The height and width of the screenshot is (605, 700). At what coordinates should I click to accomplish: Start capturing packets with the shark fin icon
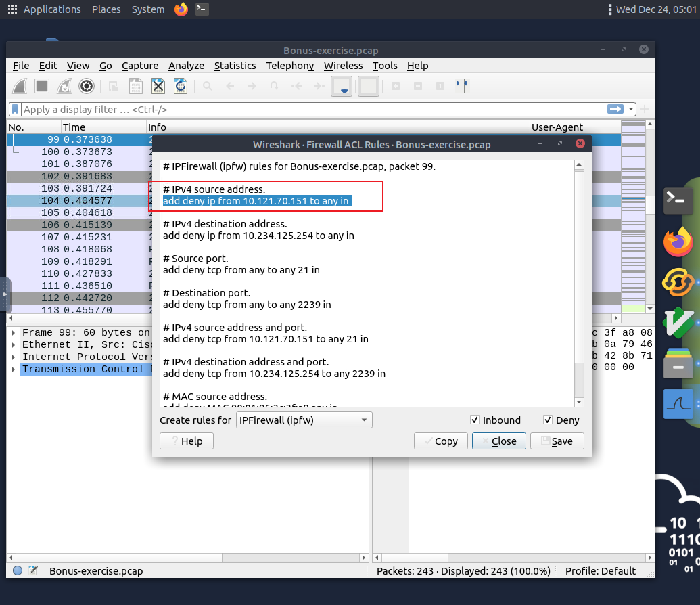click(20, 86)
